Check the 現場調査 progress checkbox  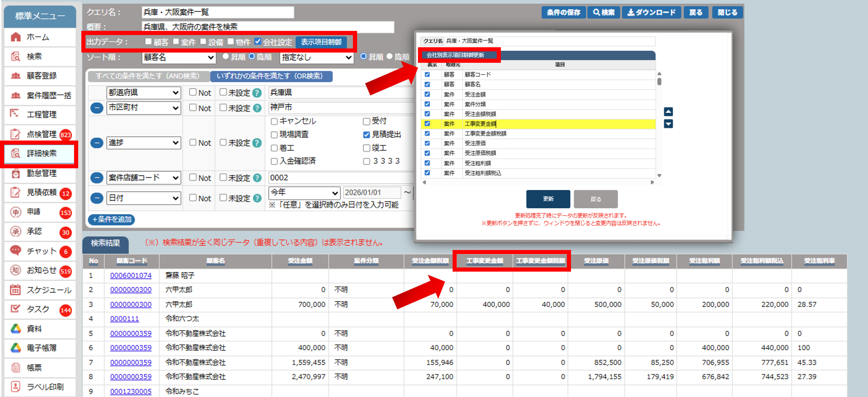tap(274, 135)
